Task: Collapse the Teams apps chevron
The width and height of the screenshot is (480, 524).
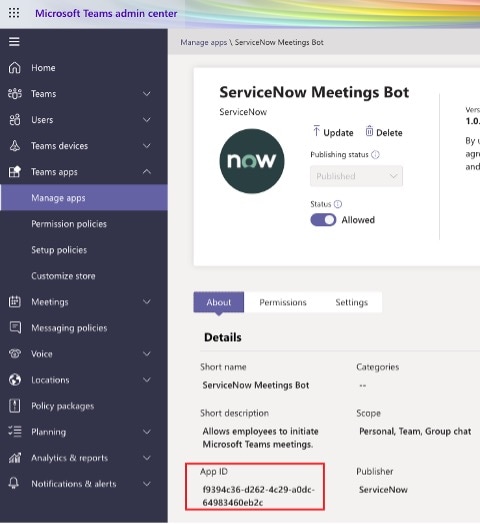Action: 146,172
